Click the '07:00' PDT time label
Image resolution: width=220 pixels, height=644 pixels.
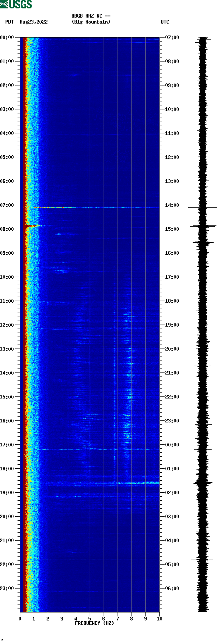point(7,205)
